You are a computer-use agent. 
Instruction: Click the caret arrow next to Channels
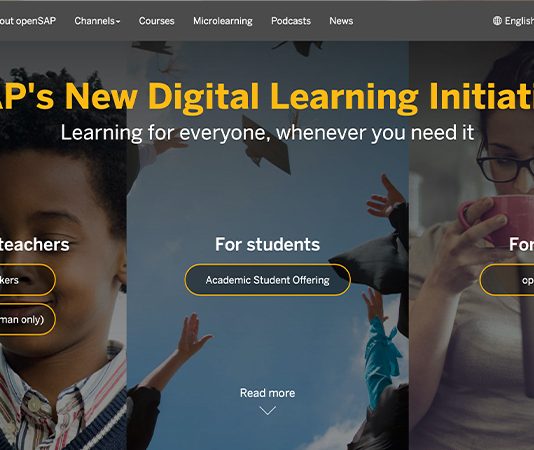[118, 21]
